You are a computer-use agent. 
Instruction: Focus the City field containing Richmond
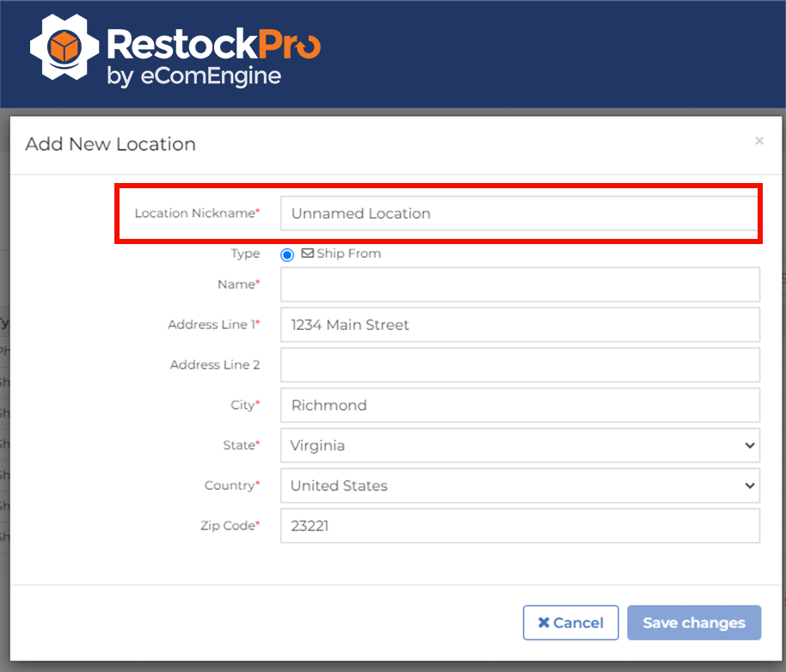pos(519,405)
